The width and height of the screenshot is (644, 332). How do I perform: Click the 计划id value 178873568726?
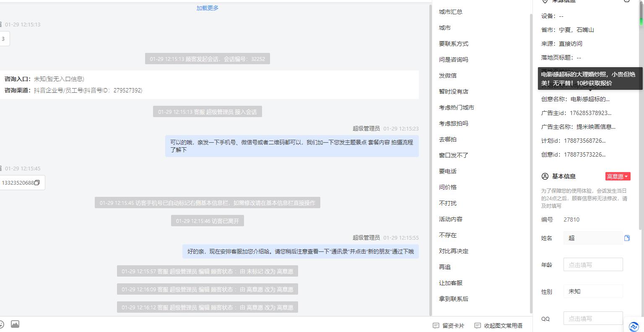585,141
